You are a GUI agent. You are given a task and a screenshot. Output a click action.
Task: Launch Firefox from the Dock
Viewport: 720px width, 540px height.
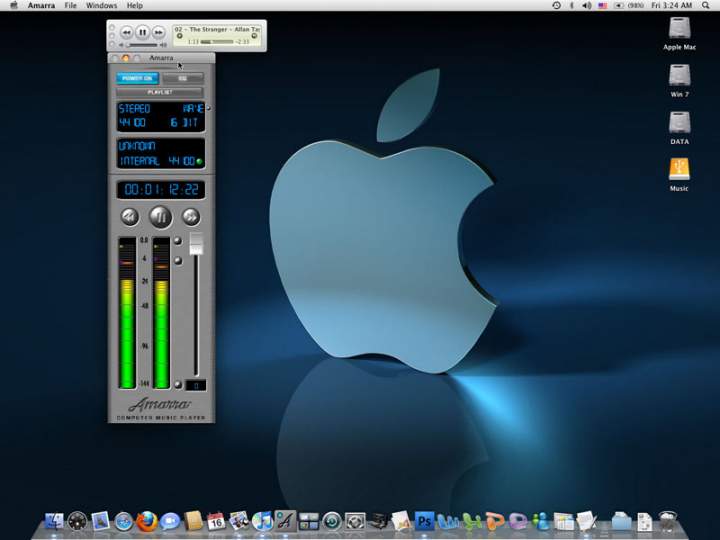tap(147, 522)
